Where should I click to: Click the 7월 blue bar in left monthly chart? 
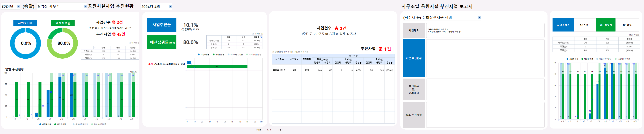(x=72, y=95)
